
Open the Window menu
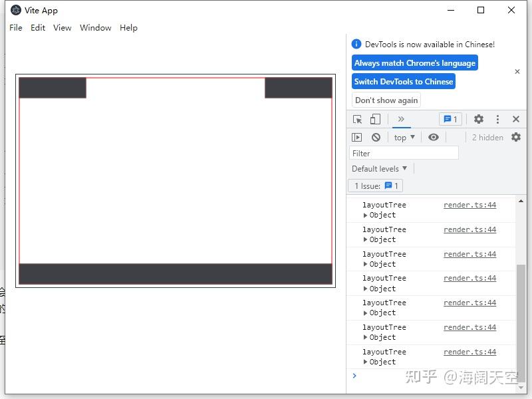point(95,27)
